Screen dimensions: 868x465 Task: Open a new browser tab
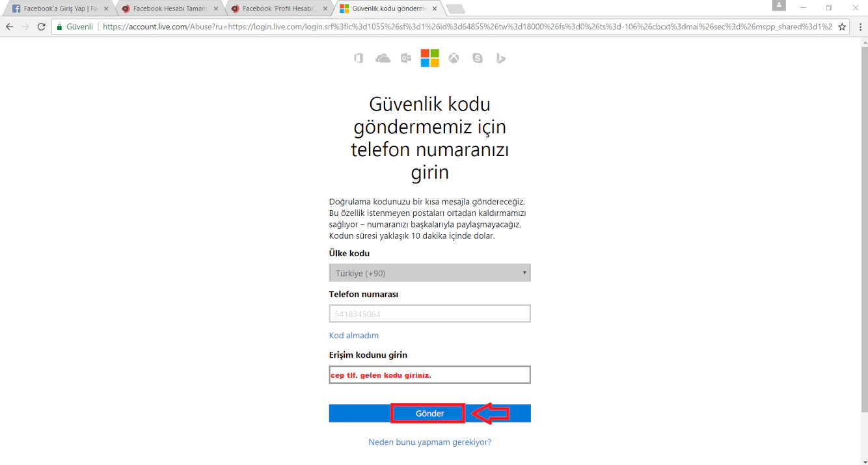455,9
